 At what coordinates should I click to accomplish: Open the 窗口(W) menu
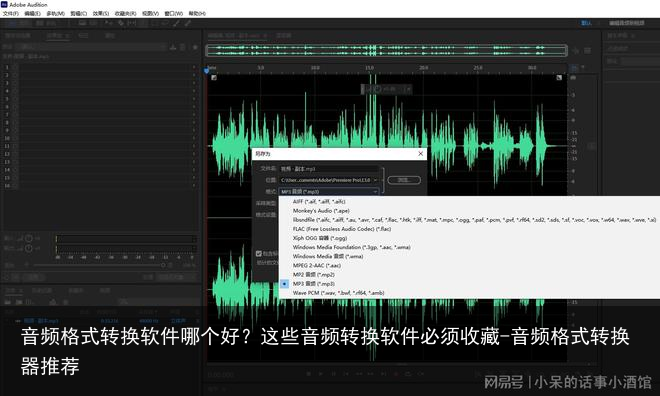coord(173,13)
